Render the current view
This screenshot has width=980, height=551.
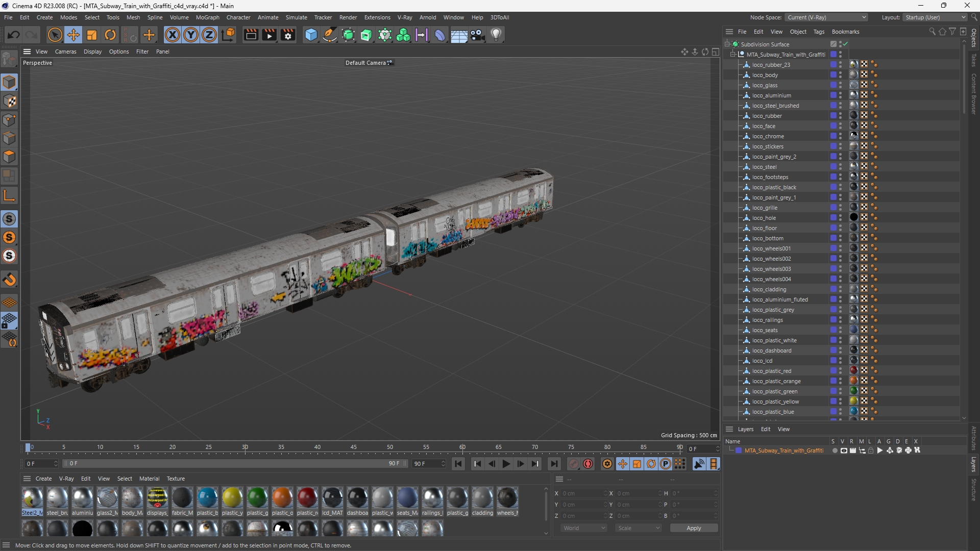point(251,35)
